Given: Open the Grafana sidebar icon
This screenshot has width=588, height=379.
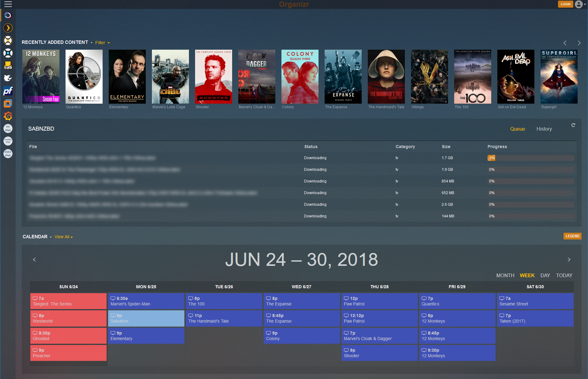Looking at the screenshot, I should [8, 116].
